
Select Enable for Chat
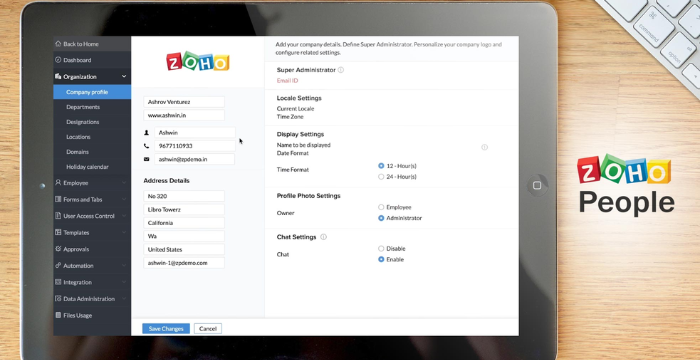pyautogui.click(x=381, y=260)
